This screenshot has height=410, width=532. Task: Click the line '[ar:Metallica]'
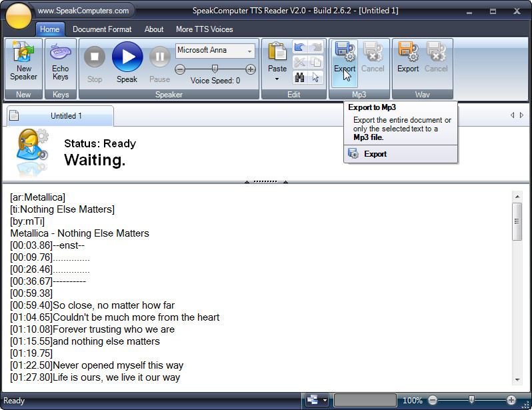tap(37, 197)
